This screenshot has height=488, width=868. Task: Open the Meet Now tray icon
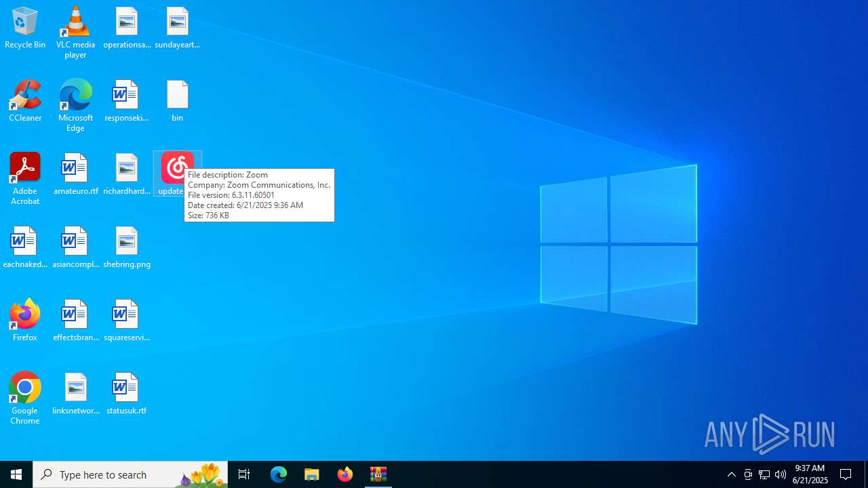[x=748, y=474]
